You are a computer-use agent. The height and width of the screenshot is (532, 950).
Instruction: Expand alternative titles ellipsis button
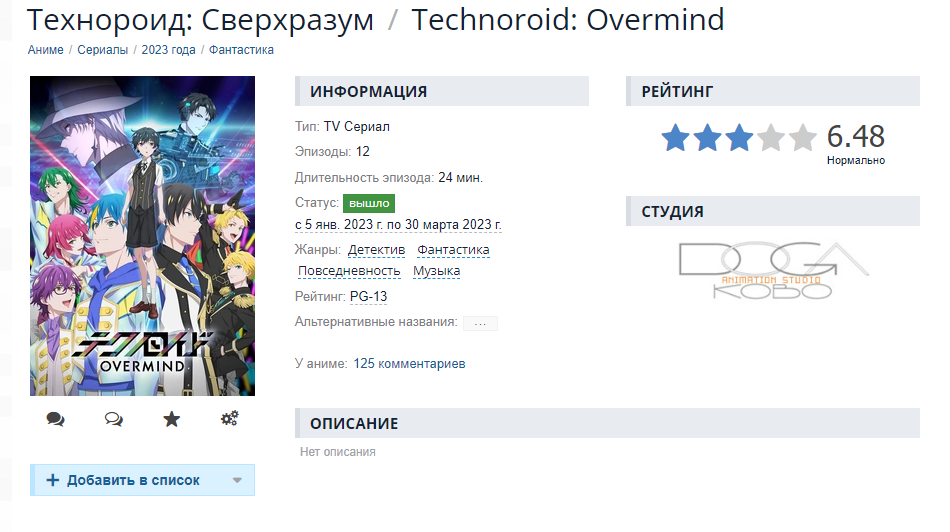480,324
